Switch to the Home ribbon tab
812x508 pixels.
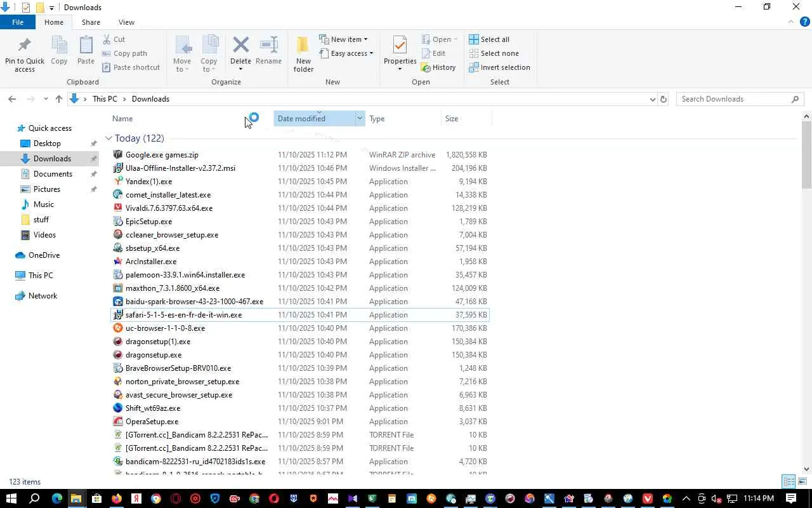pyautogui.click(x=54, y=22)
